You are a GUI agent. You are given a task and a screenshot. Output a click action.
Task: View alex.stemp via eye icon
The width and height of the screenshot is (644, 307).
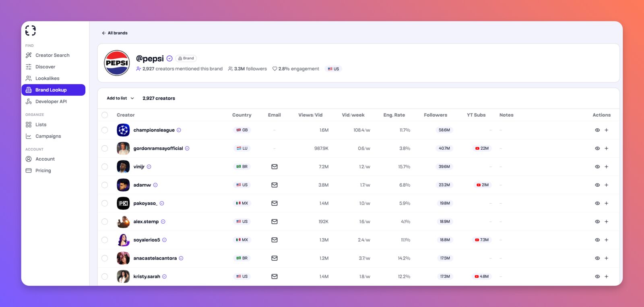pyautogui.click(x=597, y=222)
